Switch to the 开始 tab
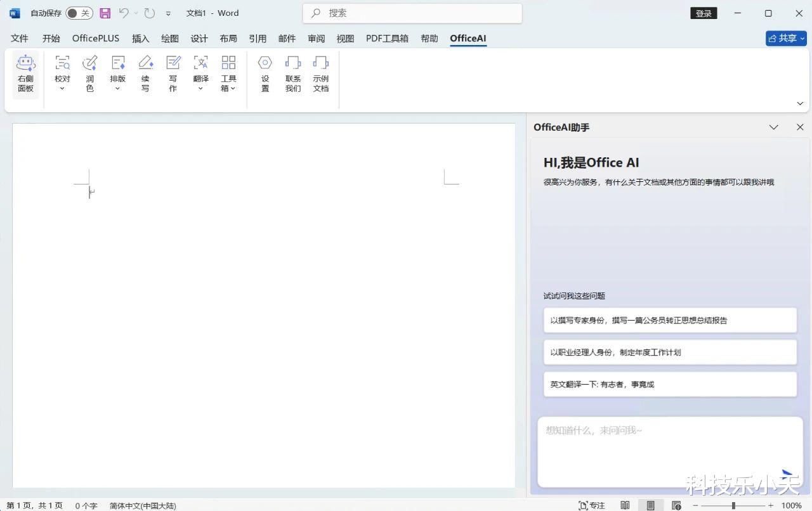 tap(51, 39)
